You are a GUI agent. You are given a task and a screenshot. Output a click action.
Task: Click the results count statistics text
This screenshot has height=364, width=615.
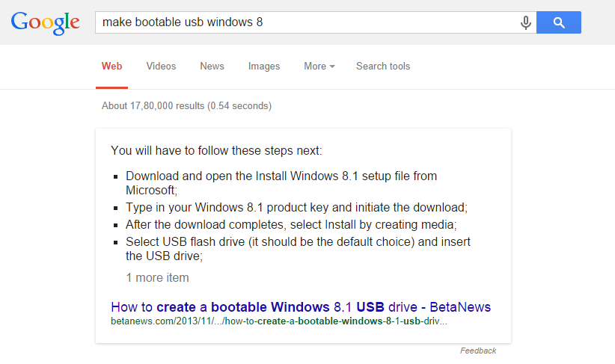pos(186,106)
